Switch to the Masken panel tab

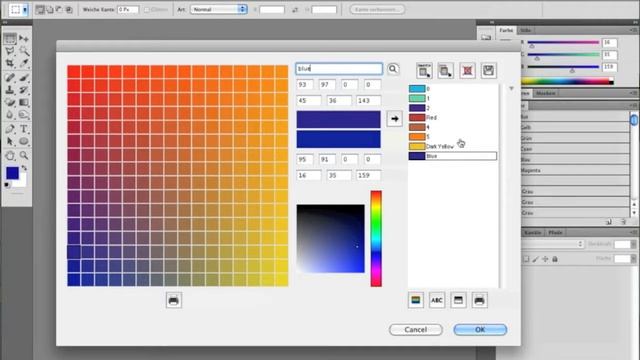point(545,93)
